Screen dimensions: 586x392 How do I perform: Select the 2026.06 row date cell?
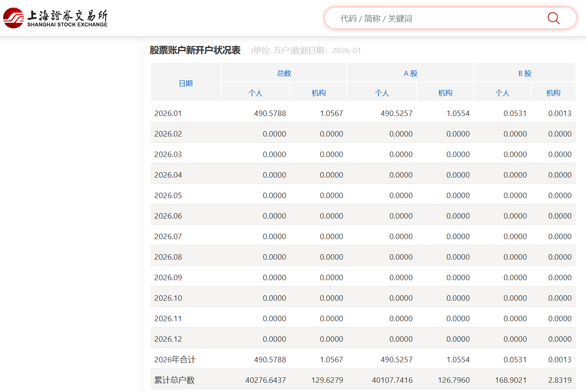click(168, 216)
